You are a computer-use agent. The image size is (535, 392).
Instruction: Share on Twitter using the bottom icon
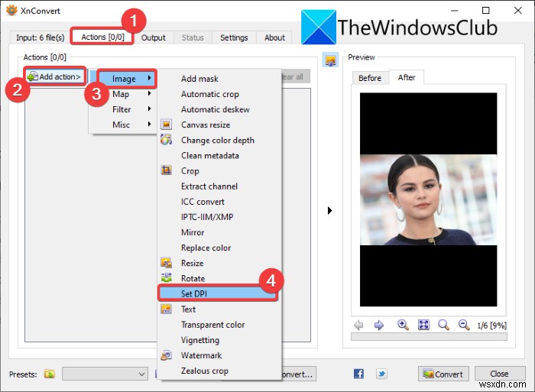pos(381,374)
